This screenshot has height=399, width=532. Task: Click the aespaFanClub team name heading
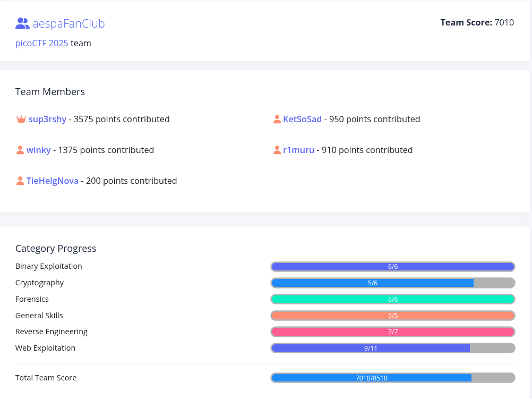(x=68, y=24)
